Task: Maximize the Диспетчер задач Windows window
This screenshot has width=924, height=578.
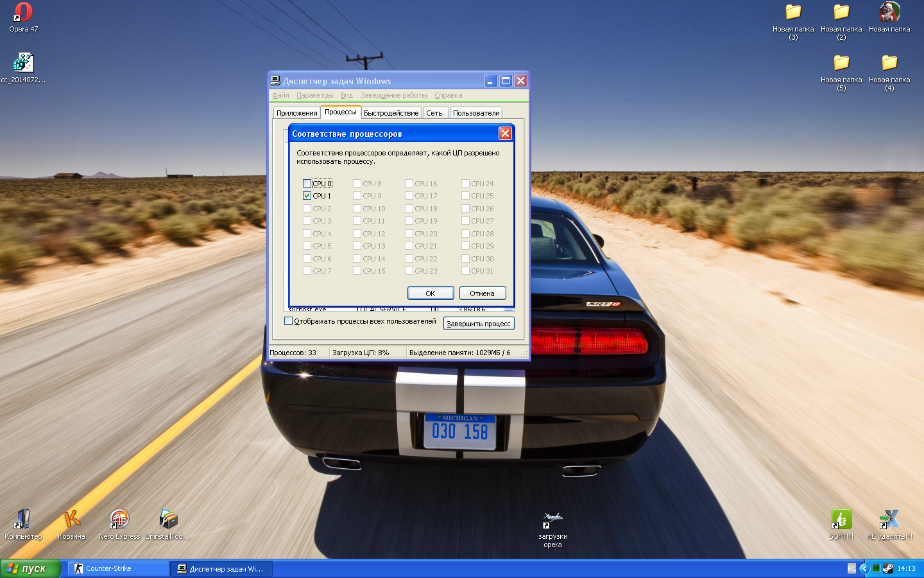Action: (x=506, y=81)
